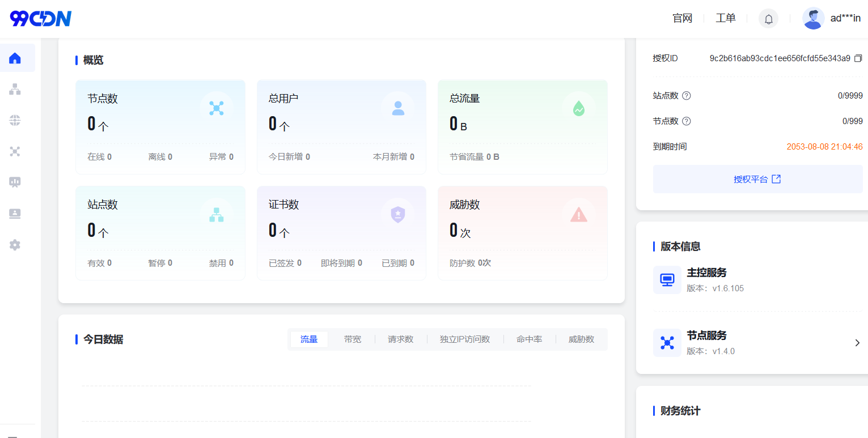Viewport: 868px width, 438px height.
Task: Click the shield icon in 证书数 card
Action: [x=398, y=215]
